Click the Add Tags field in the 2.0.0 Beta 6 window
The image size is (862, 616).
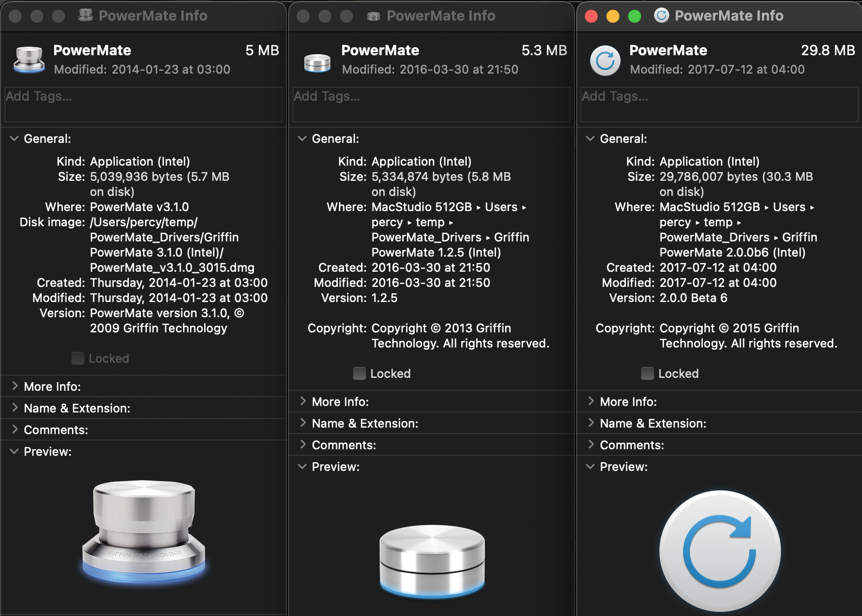coord(720,104)
